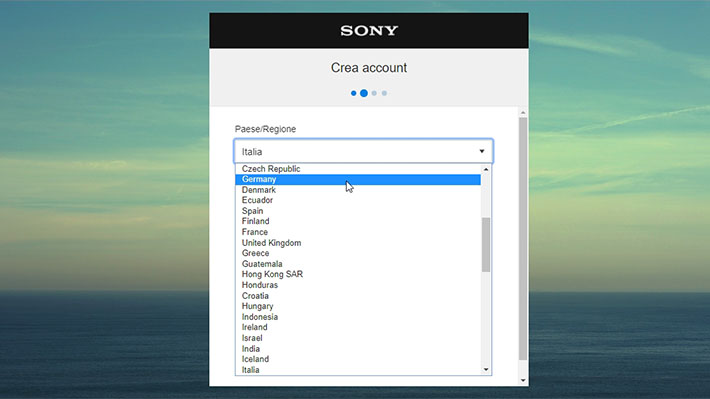Click the highlighted second step dot

click(364, 93)
